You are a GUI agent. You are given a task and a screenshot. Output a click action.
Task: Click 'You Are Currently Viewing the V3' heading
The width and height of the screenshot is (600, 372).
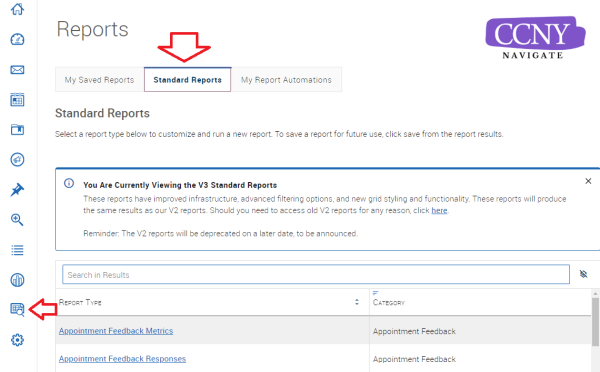point(180,185)
